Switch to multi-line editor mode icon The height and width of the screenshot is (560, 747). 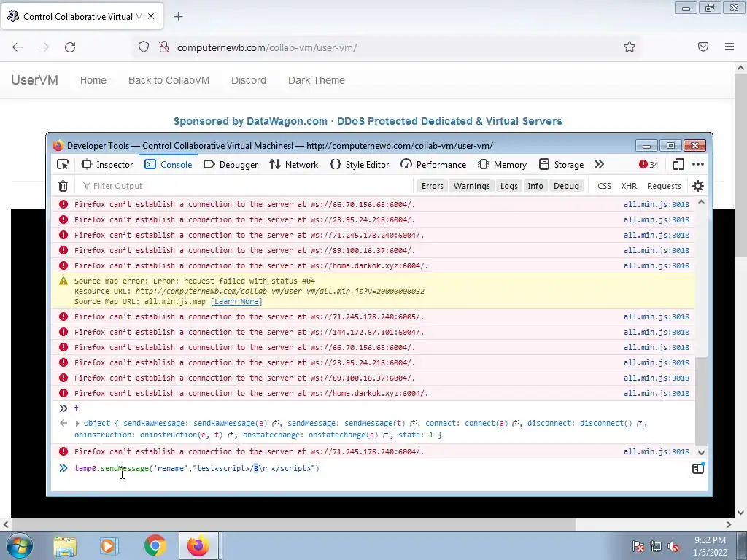[x=698, y=469]
